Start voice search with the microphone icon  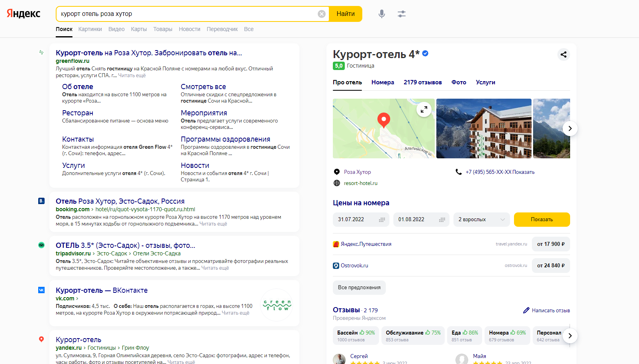[x=382, y=14]
